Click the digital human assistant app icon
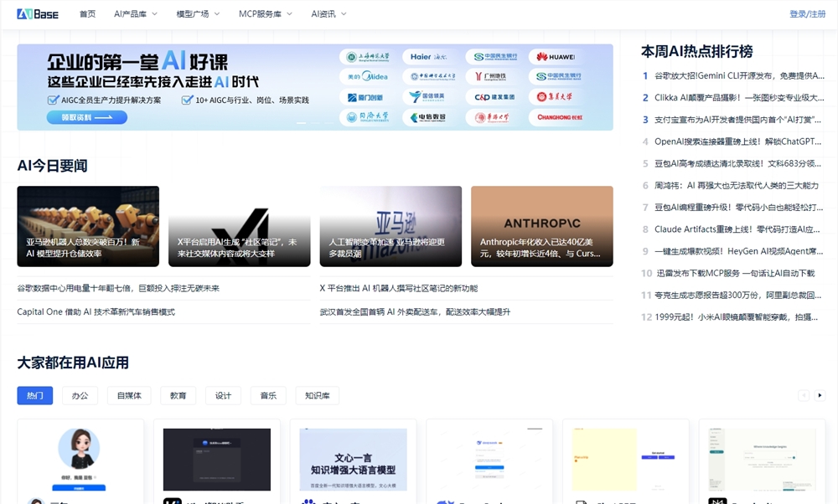Viewport: 838px width, 504px height. click(38, 501)
